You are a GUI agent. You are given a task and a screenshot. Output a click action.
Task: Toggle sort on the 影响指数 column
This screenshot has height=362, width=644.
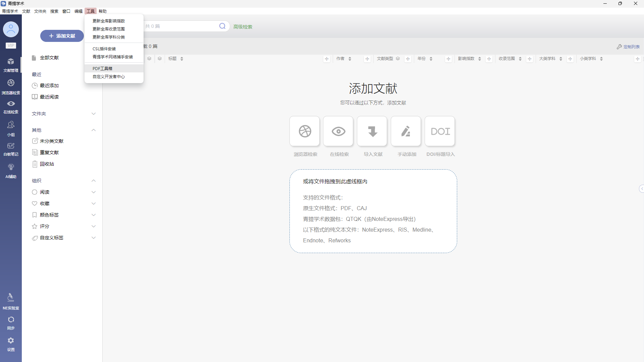pos(480,59)
